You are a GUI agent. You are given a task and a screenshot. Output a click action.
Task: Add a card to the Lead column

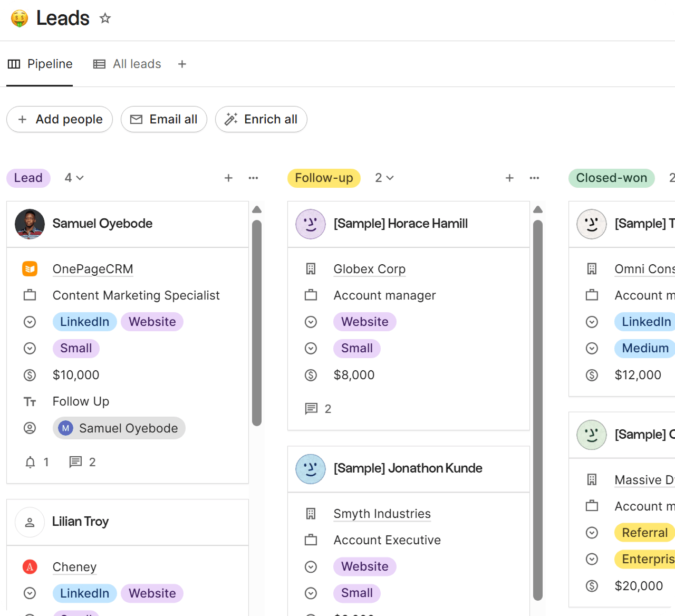click(x=228, y=178)
